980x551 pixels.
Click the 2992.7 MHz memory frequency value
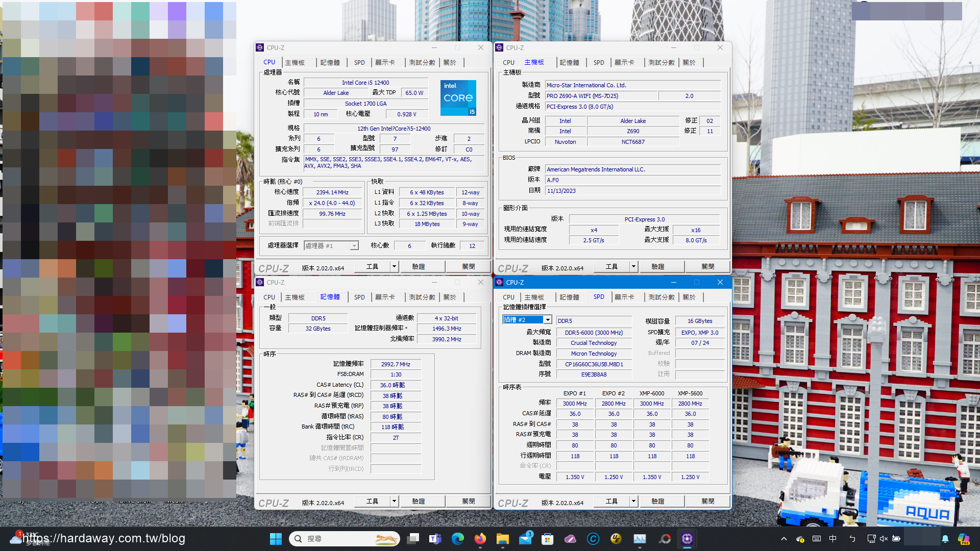coord(396,364)
